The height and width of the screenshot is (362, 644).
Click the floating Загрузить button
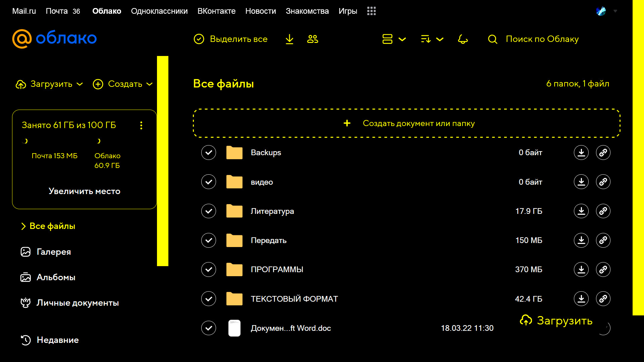click(556, 320)
